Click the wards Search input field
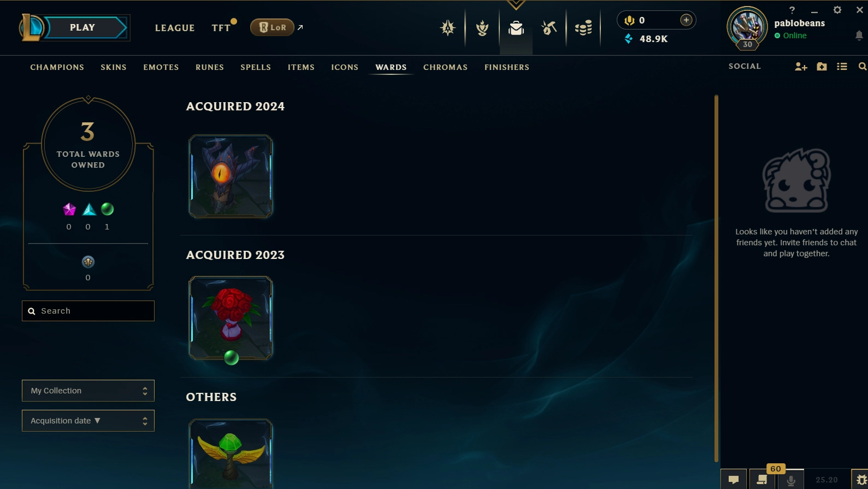The height and width of the screenshot is (489, 868). (x=88, y=311)
